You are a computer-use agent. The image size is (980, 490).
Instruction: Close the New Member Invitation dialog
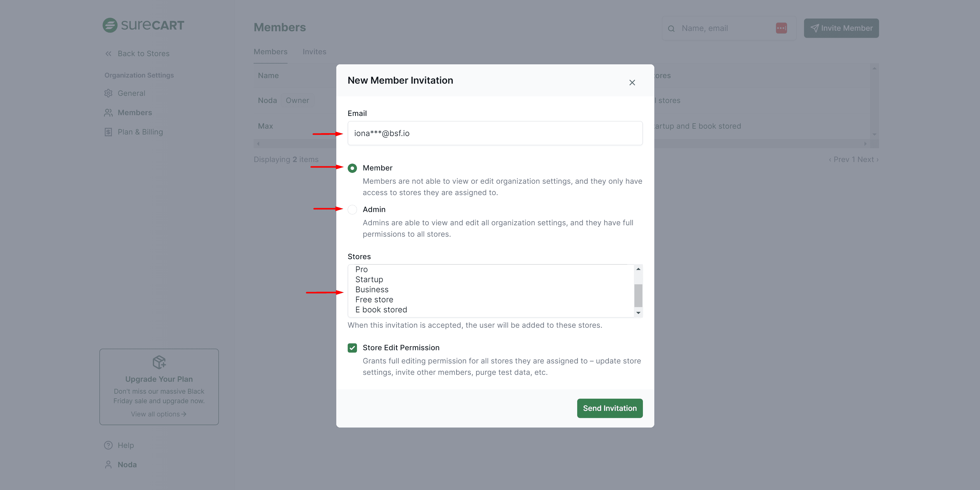[x=632, y=83]
